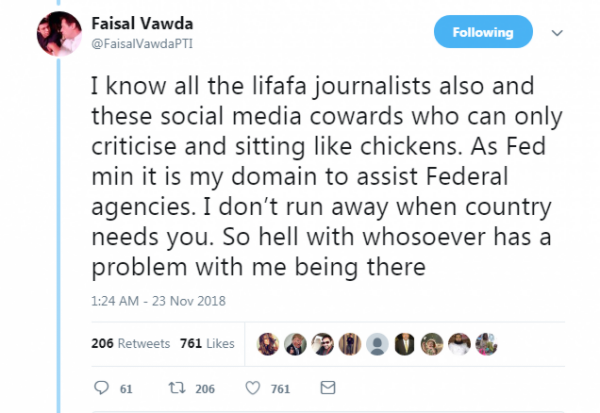
Task: Open the @FaisalVawdaPTI handle link
Action: point(140,43)
